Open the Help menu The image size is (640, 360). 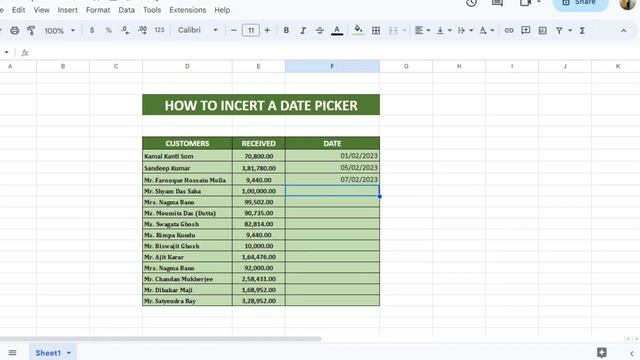point(222,10)
